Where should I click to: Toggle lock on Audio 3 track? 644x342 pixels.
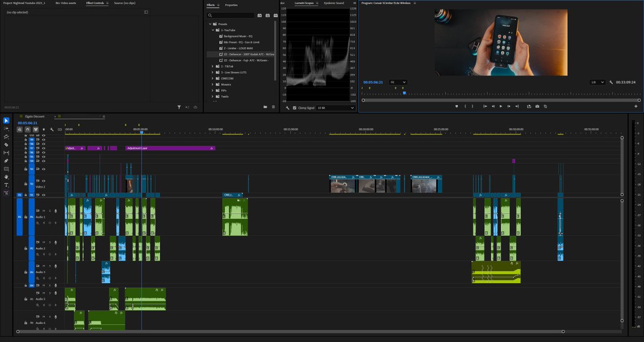click(x=26, y=272)
